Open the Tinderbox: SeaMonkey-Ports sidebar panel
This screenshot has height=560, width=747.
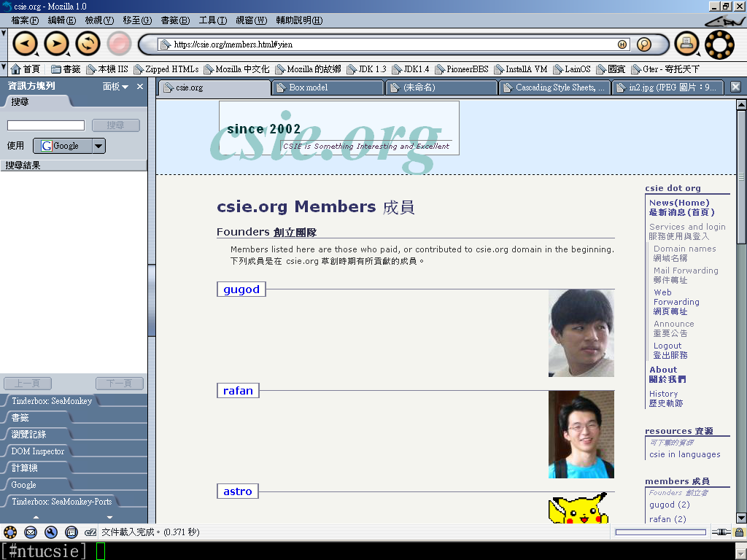61,502
